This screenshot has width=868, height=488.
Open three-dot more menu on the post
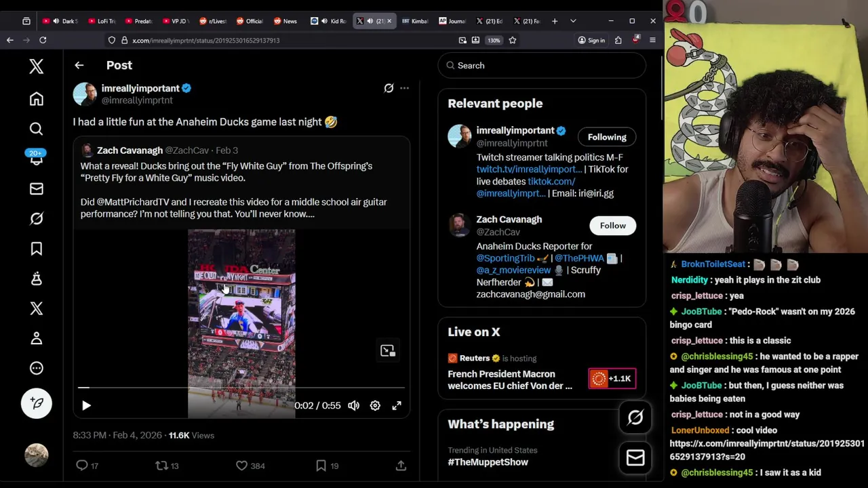pyautogui.click(x=404, y=88)
